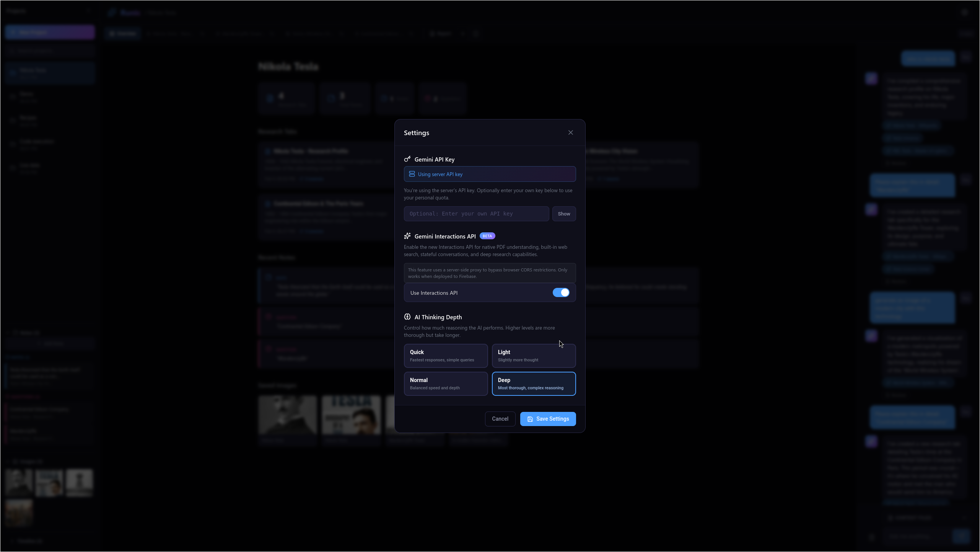This screenshot has width=980, height=552.
Task: Click the BETA badge
Action: click(x=487, y=236)
